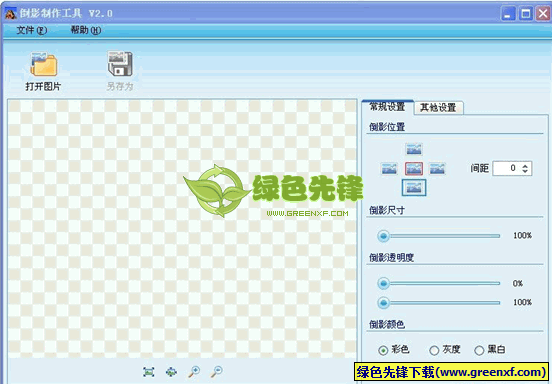Click the 100% transparency slider handle
The image size is (552, 384).
point(383,302)
